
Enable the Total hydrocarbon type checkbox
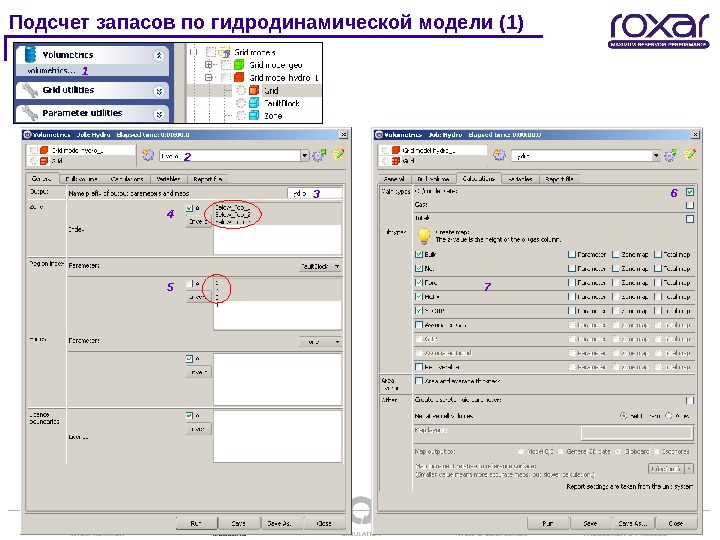690,219
